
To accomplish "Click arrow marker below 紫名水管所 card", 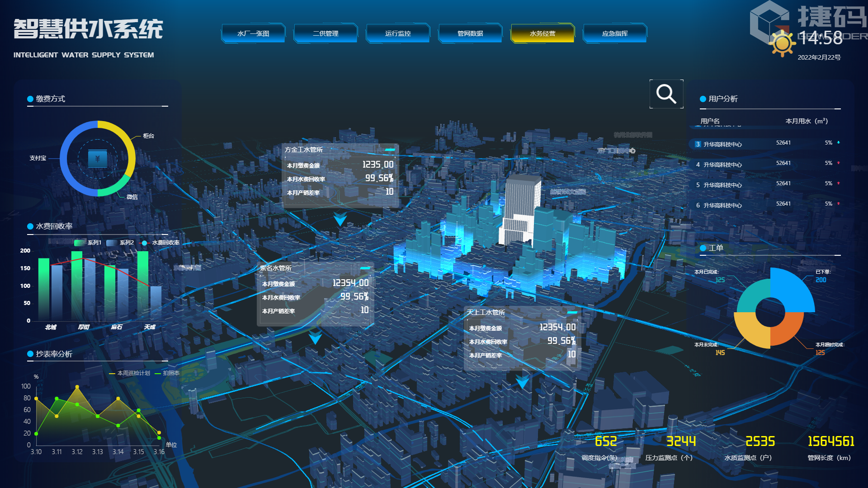I will point(315,338).
